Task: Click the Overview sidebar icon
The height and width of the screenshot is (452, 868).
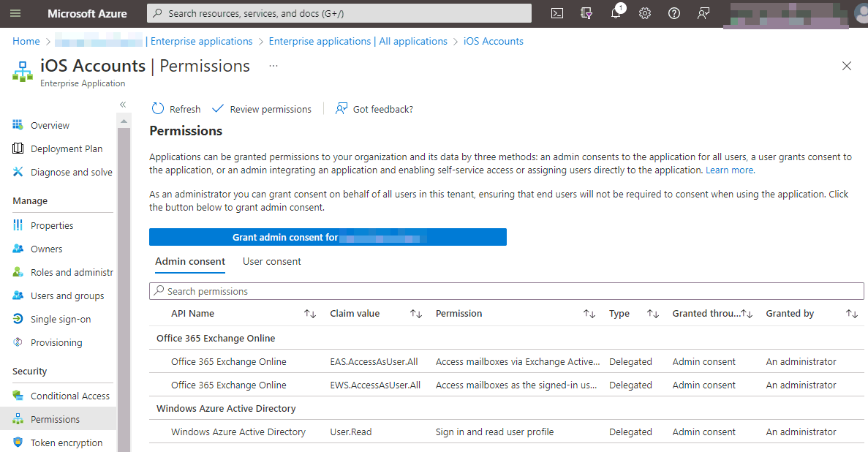Action: [x=18, y=125]
